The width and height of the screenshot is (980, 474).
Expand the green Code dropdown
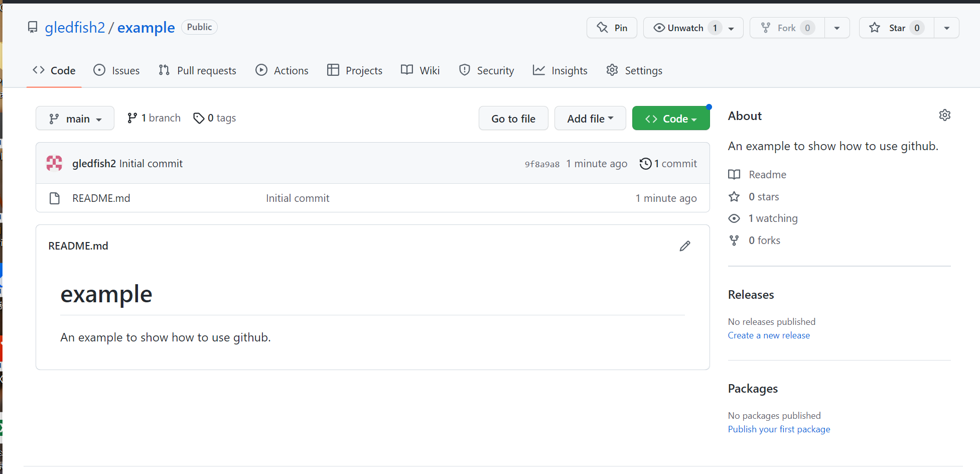coord(670,118)
